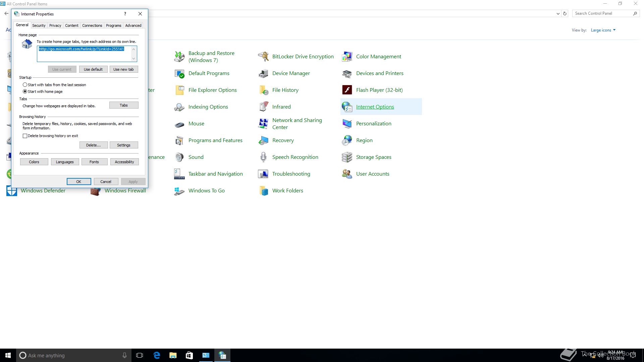Image resolution: width=644 pixels, height=362 pixels.
Task: Click Cancel in Internet Properties
Action: (x=106, y=182)
